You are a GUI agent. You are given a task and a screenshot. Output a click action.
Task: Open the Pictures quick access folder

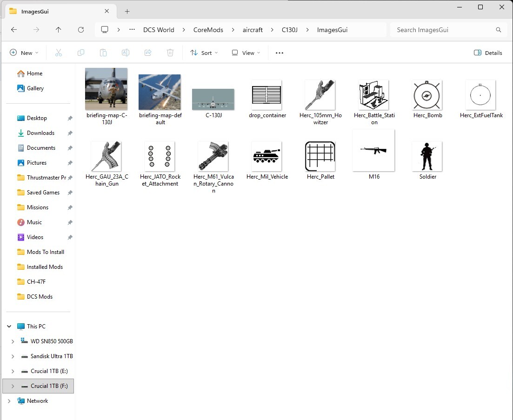pos(37,163)
